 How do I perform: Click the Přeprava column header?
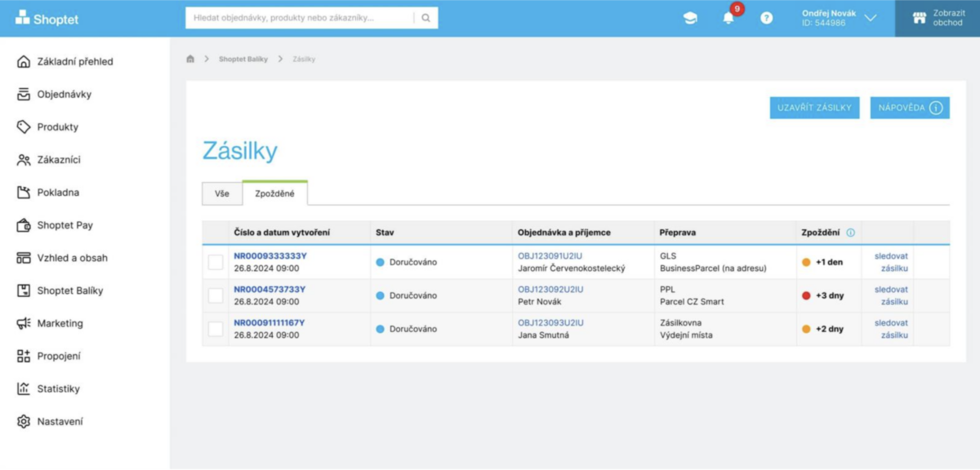tap(678, 233)
